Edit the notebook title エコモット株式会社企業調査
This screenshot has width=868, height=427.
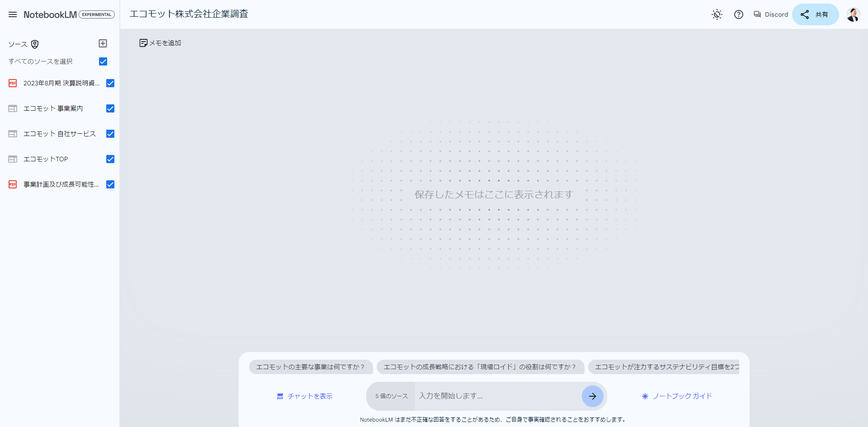pos(189,14)
